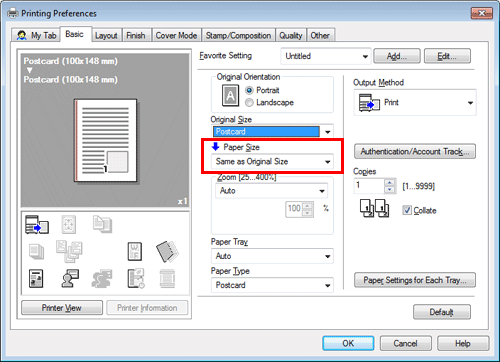The height and width of the screenshot is (362, 500).
Task: Select the Portrait orientation radio button
Action: tap(249, 90)
